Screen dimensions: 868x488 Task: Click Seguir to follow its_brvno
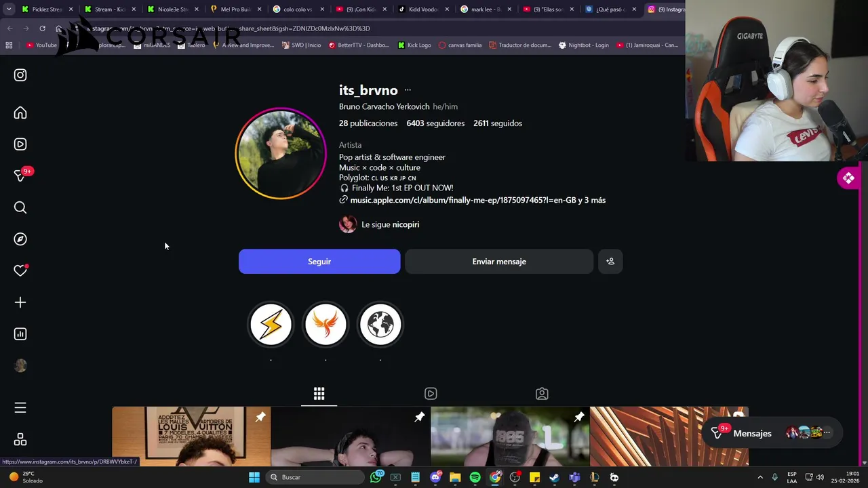(319, 262)
